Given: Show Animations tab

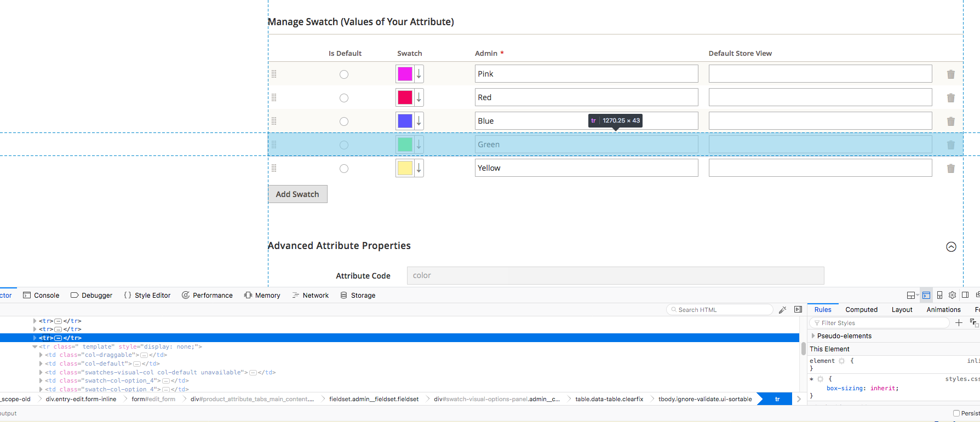Looking at the screenshot, I should coord(943,310).
